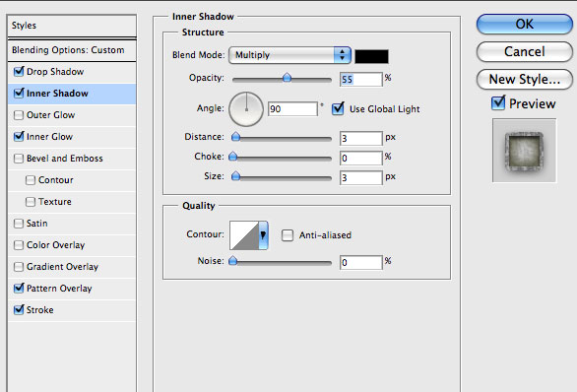This screenshot has height=392, width=577.
Task: Select the Satin label row
Action: point(72,224)
